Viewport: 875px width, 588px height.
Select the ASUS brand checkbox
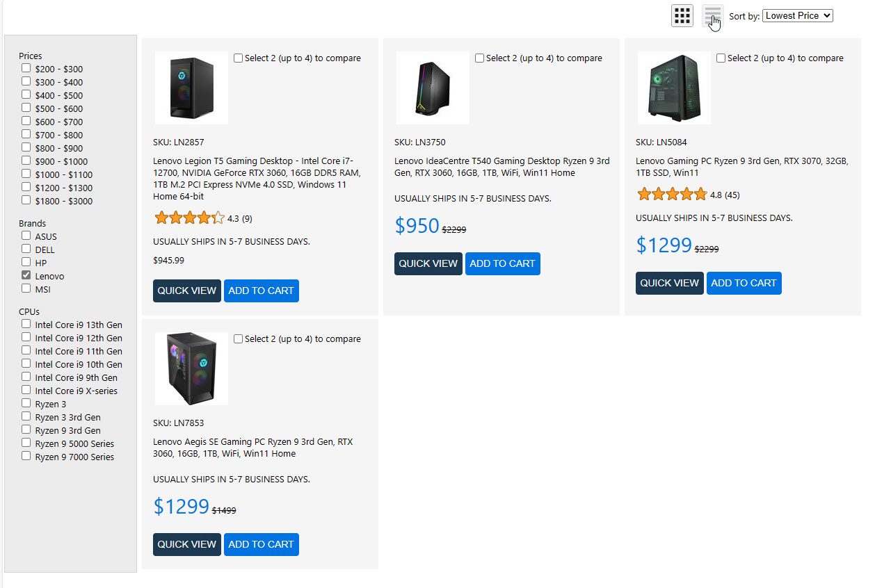(26, 236)
